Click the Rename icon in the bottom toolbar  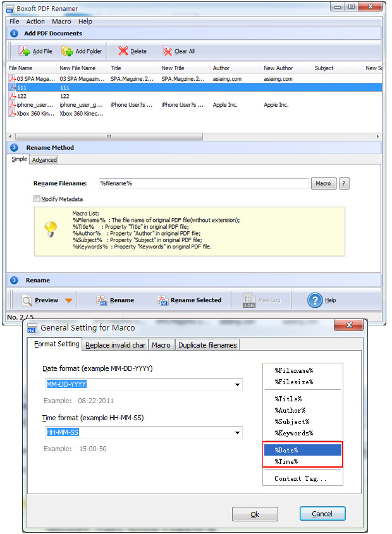click(x=102, y=300)
